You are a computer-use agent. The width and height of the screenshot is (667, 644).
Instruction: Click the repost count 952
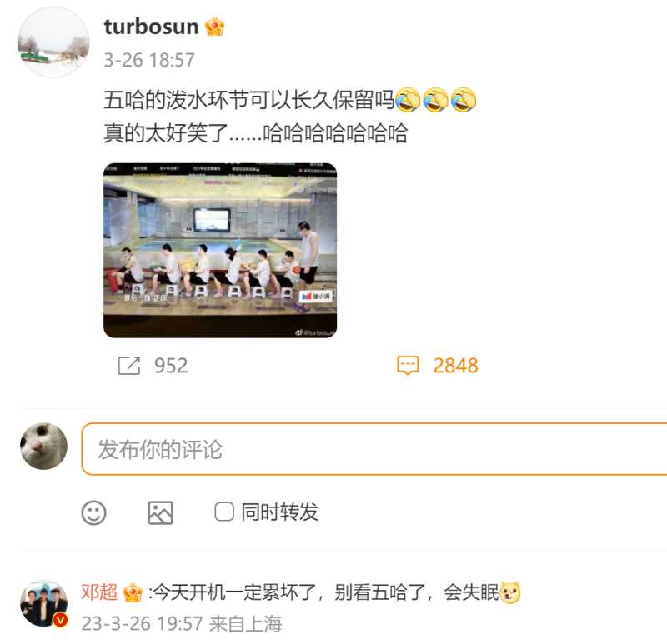(x=171, y=366)
